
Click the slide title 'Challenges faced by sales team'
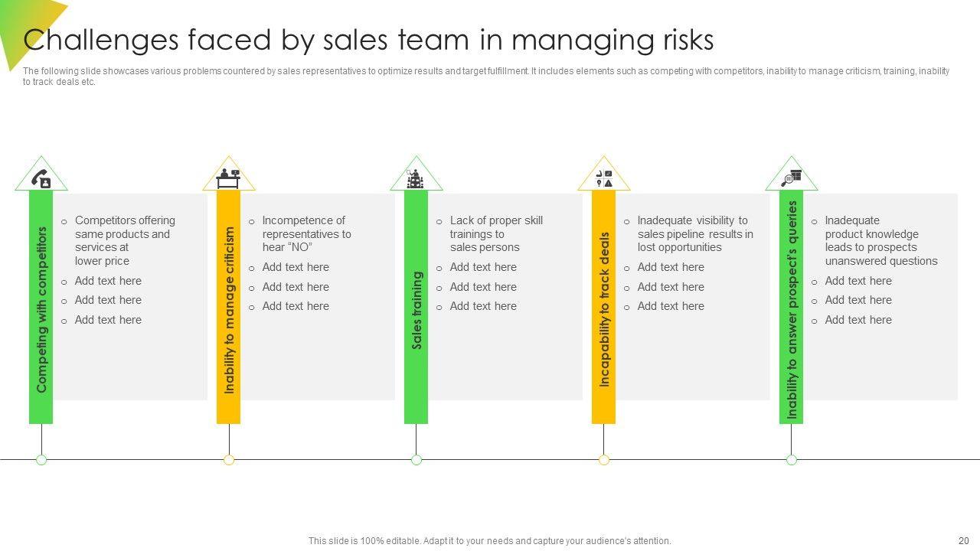[x=368, y=40]
